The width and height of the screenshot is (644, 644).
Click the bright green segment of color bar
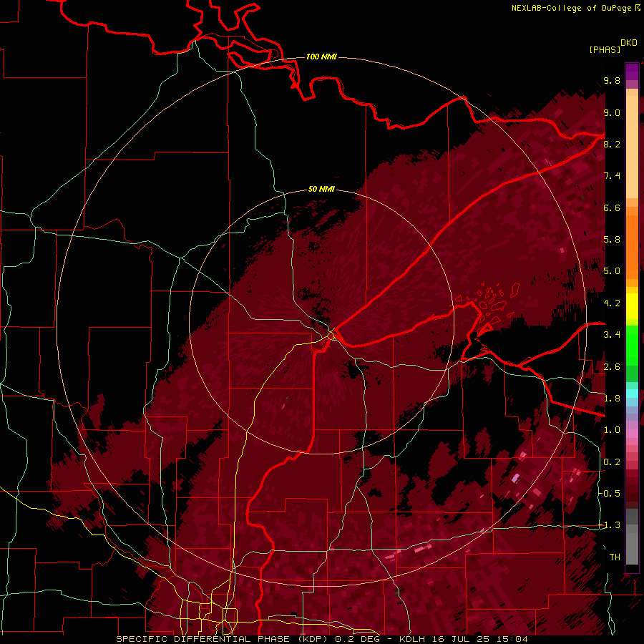tap(632, 345)
